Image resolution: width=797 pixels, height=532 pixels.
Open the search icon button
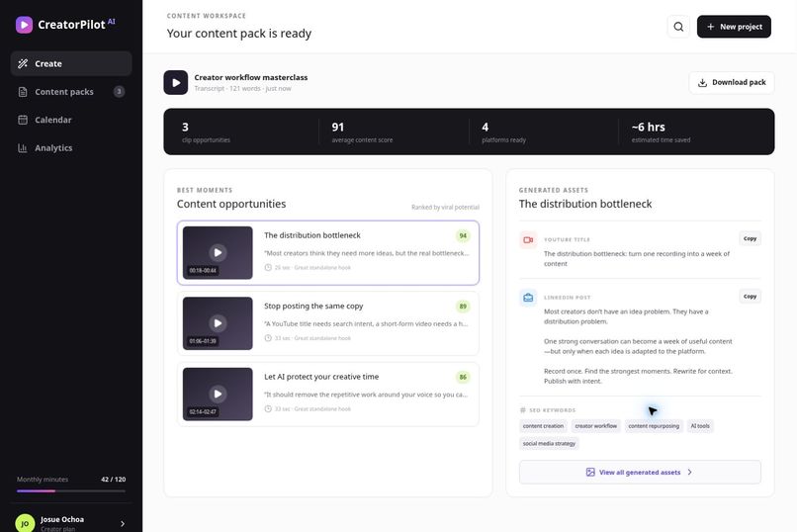pos(678,27)
